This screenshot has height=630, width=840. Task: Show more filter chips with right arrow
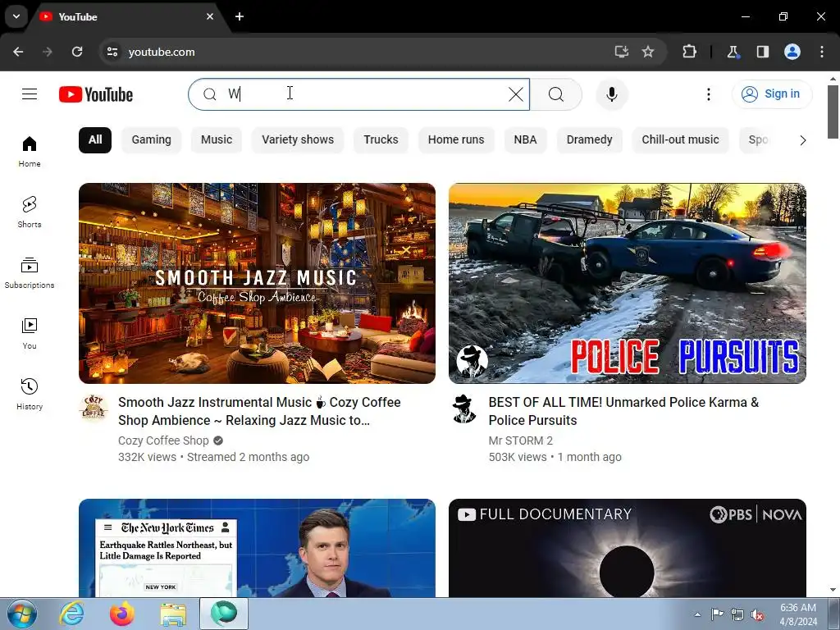pyautogui.click(x=802, y=140)
